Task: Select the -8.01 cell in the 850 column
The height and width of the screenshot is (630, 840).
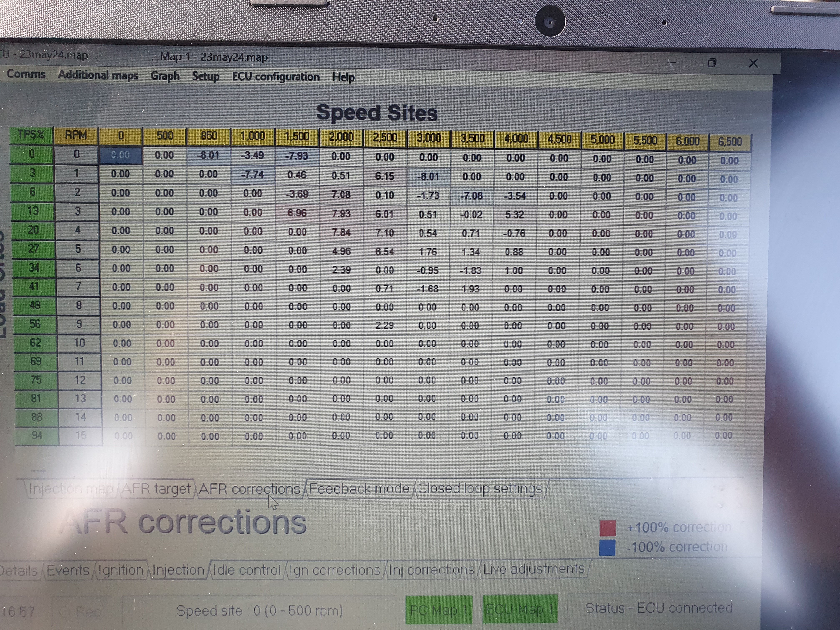Action: (209, 155)
